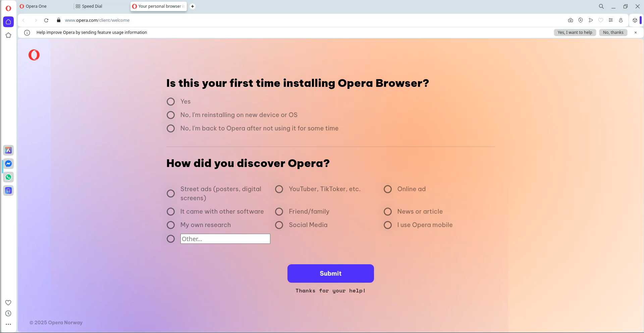Click the address bar URL
This screenshot has width=644, height=333.
(97, 20)
